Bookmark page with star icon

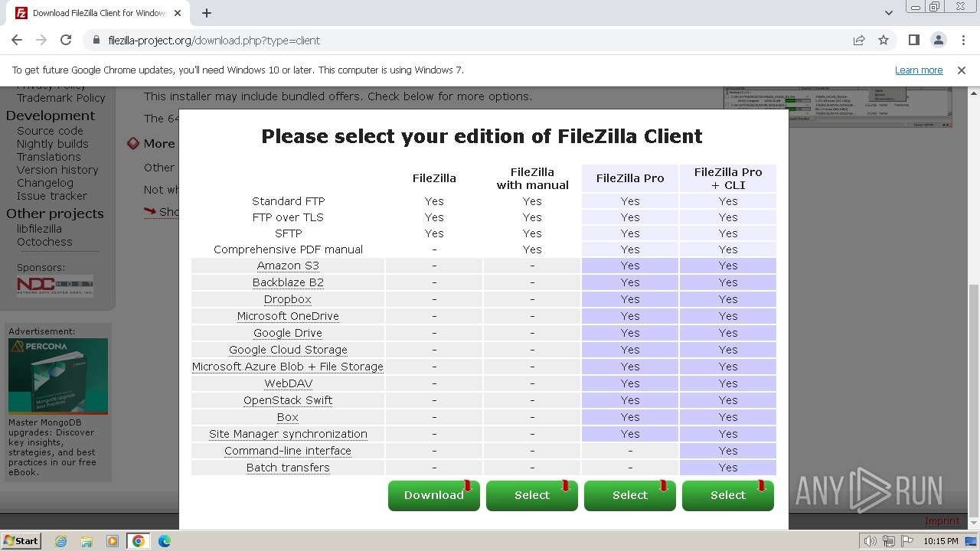coord(884,41)
